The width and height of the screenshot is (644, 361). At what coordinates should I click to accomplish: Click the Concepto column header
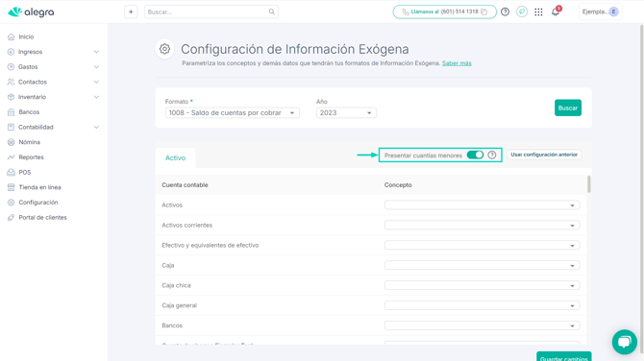pos(398,185)
